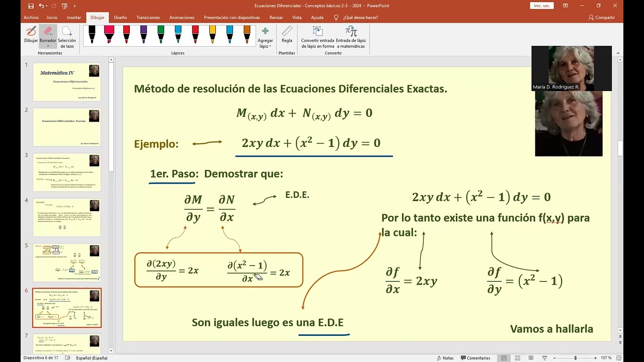Screen dimensions: 644x362
Task: Switch to the Revisar tab
Action: [276, 18]
